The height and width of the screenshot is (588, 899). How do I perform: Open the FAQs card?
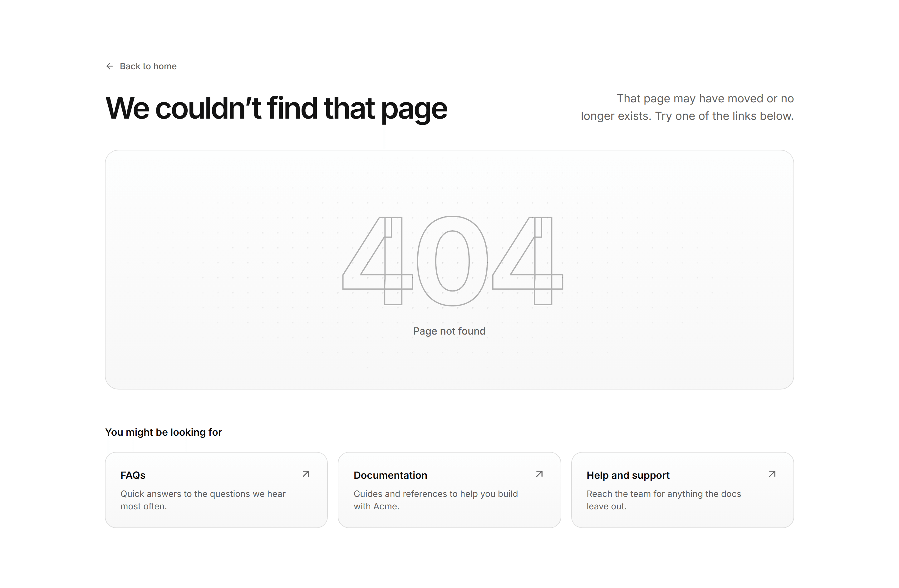point(216,490)
